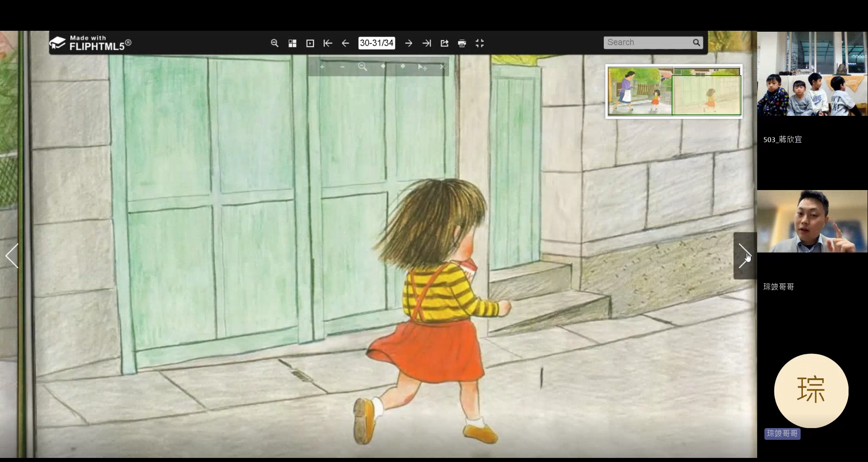The width and height of the screenshot is (868, 462).
Task: Flip forward using right-edge chevron
Action: 744,256
